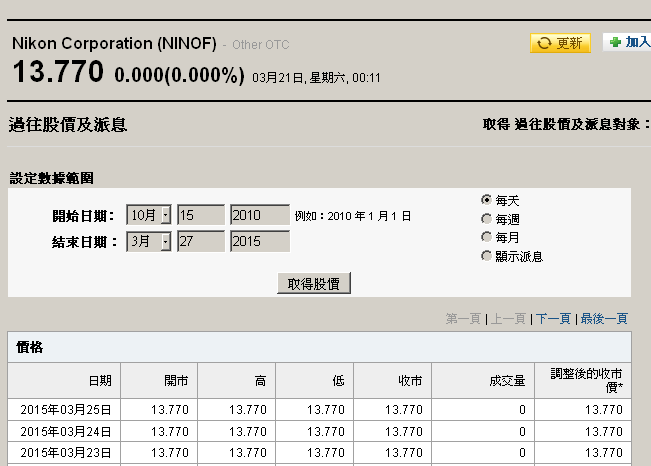Click the date cell 2015年03月25日
The width and height of the screenshot is (651, 466).
(x=66, y=410)
